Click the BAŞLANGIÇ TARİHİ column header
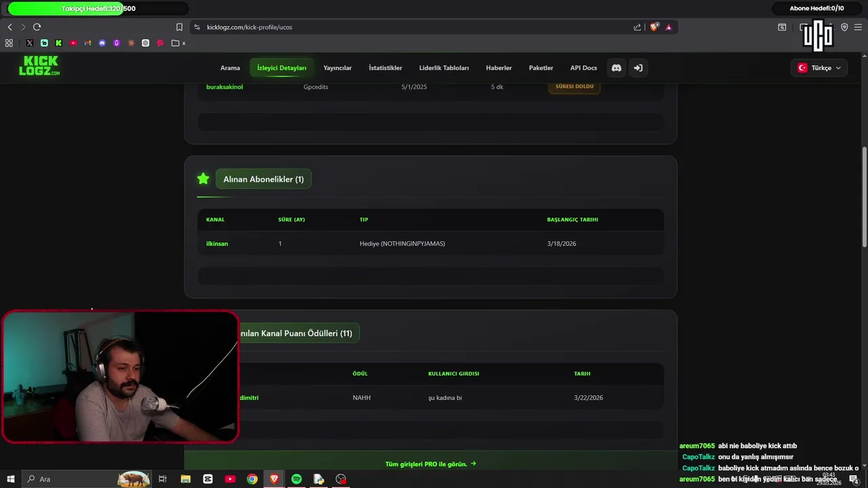 click(572, 220)
